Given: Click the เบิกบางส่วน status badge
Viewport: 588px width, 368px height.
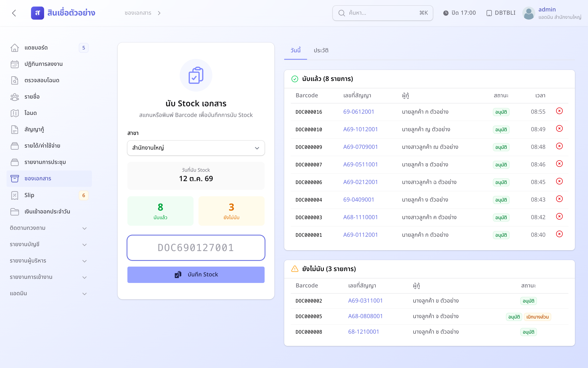Looking at the screenshot, I should click(537, 317).
